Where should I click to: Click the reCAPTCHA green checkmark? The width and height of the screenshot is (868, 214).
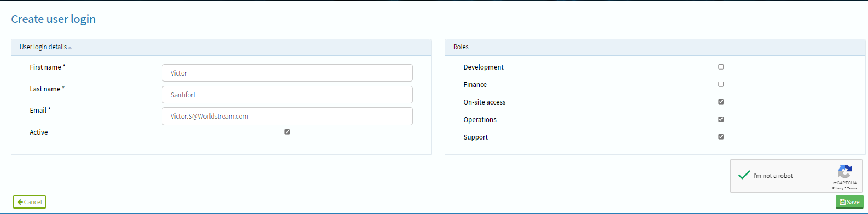click(744, 175)
